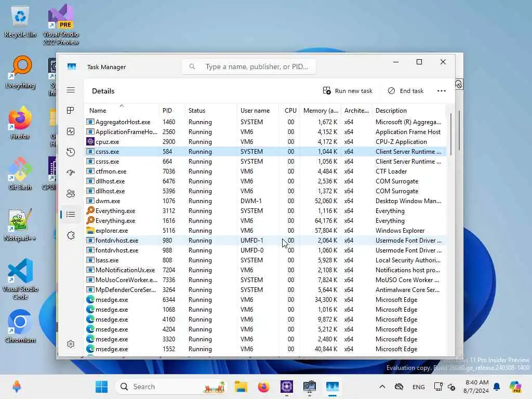Image resolution: width=532 pixels, height=399 pixels.
Task: Select ApplicationFrameHost process row
Action: point(265,131)
